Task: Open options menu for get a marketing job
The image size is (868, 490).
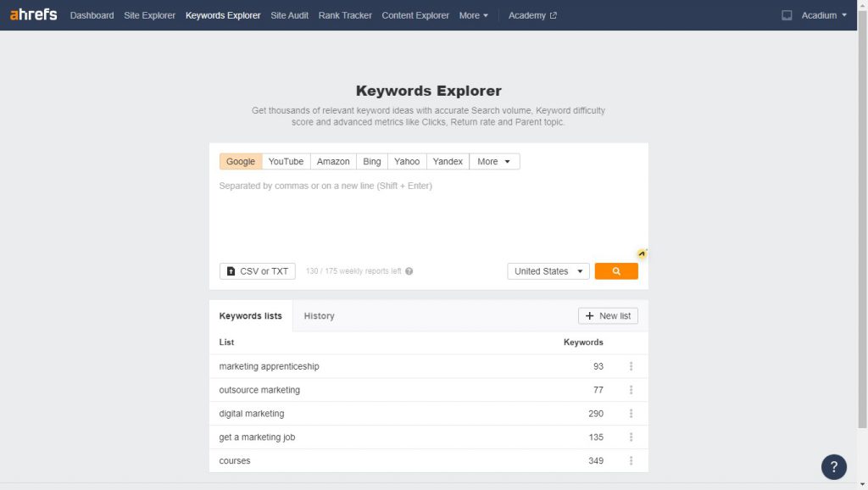Action: 631,437
